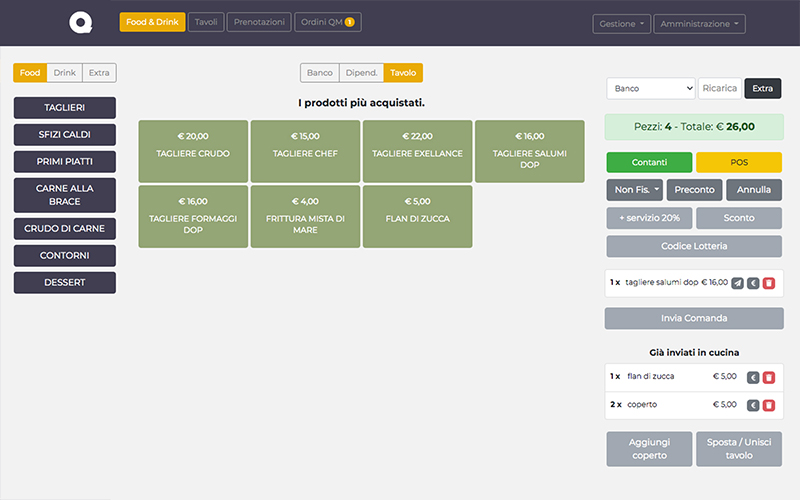800x500 pixels.
Task: Delete tagliere salumi dop with trash icon
Action: click(769, 283)
